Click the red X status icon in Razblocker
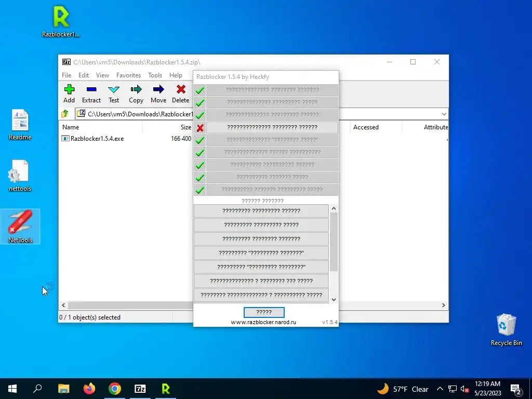This screenshot has height=399, width=532. pos(200,128)
